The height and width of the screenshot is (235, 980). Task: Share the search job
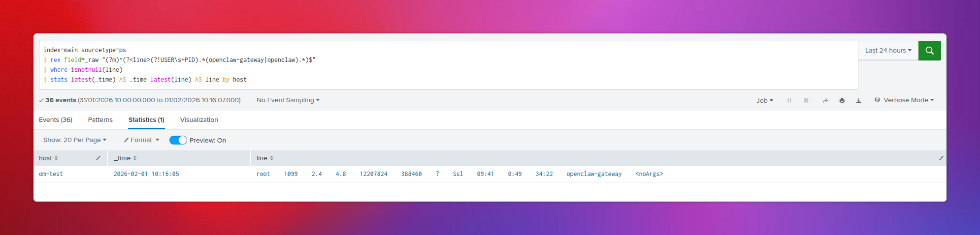click(825, 100)
